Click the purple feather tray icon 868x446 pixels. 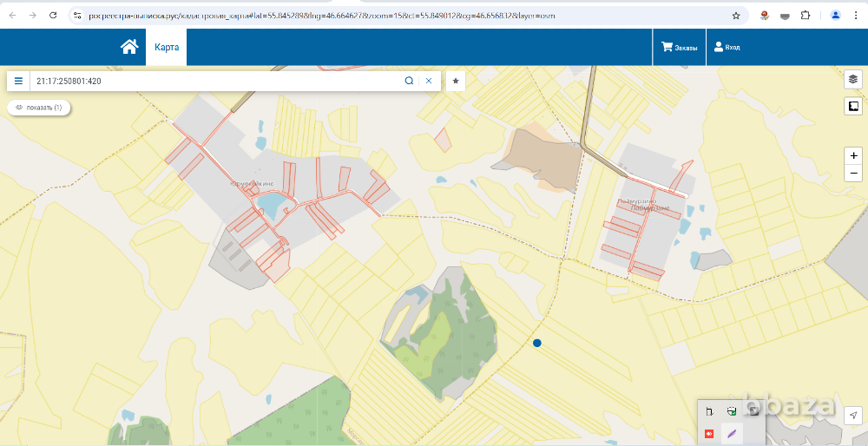coord(732,433)
